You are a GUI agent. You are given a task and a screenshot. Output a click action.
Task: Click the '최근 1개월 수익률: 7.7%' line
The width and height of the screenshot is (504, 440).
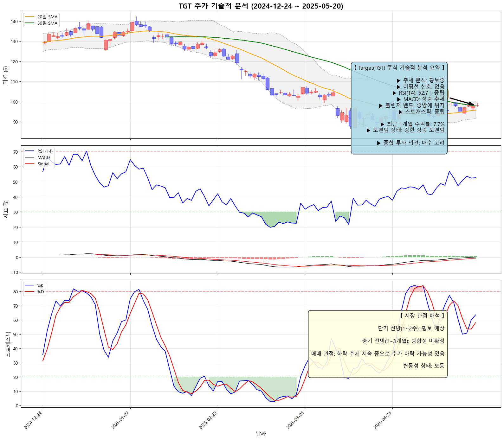click(x=412, y=124)
